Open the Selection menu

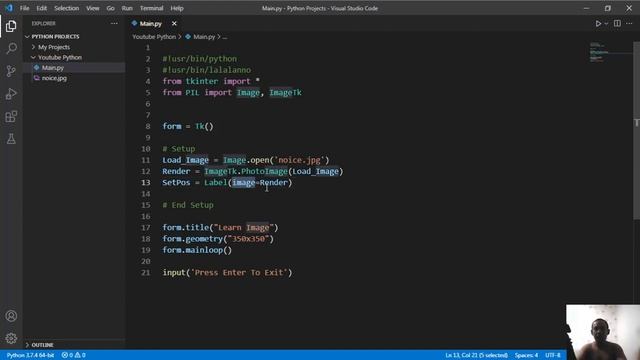coord(67,8)
